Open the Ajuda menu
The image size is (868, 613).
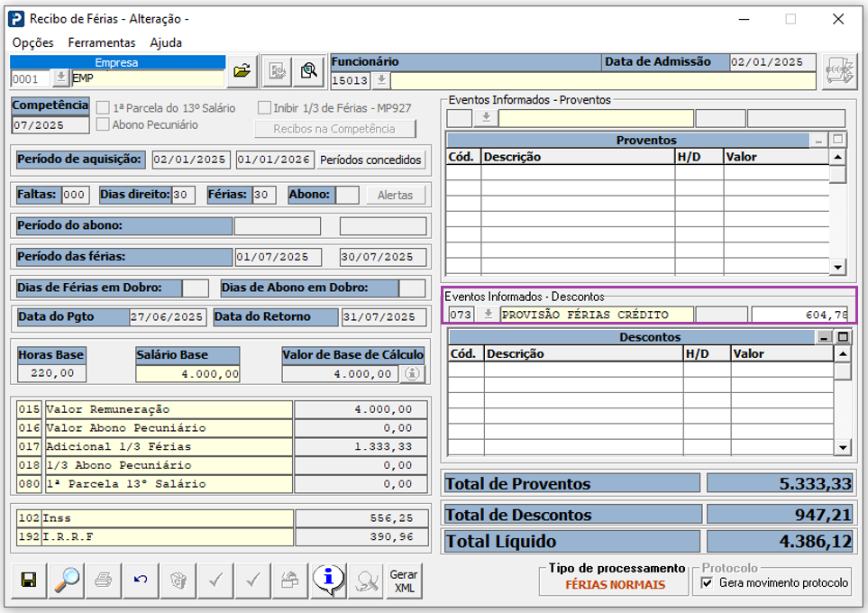pos(166,42)
